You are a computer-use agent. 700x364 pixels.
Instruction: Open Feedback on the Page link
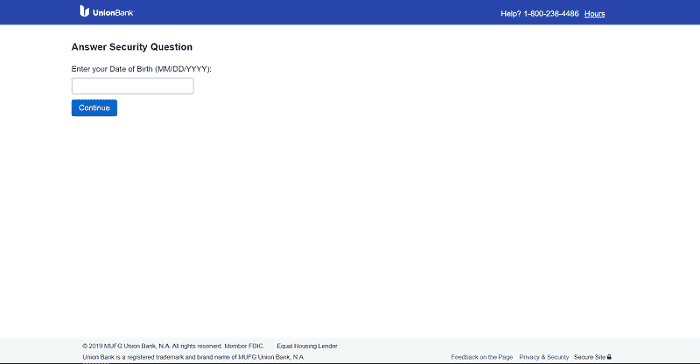point(482,357)
